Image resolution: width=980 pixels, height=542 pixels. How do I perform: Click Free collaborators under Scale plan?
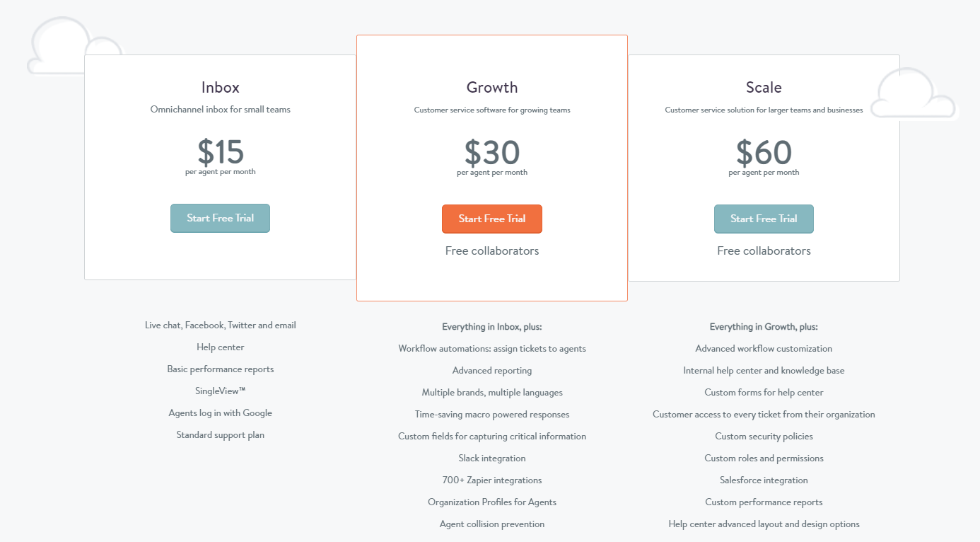(764, 250)
